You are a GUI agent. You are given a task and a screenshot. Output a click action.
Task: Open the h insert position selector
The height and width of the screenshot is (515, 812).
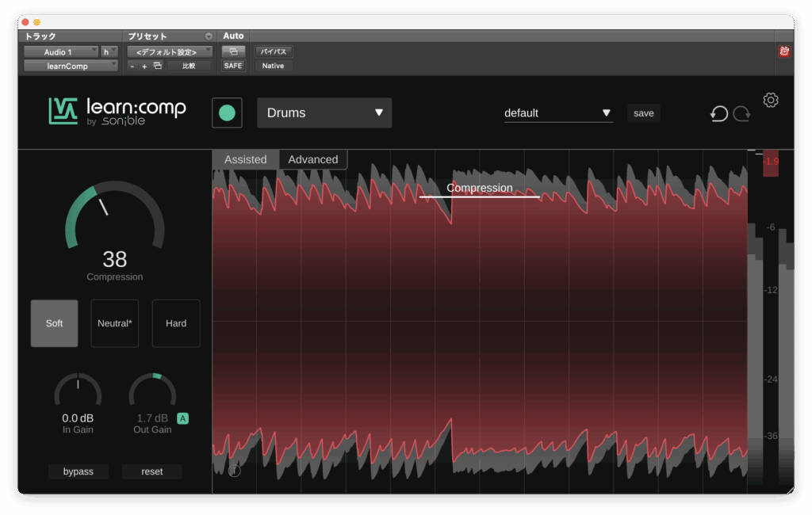(109, 51)
